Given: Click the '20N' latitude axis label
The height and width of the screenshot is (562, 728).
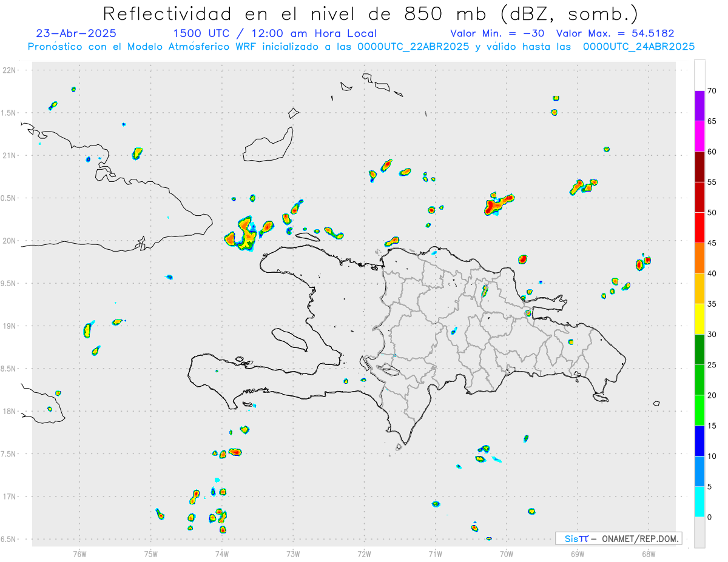Looking at the screenshot, I should pyautogui.click(x=10, y=241).
